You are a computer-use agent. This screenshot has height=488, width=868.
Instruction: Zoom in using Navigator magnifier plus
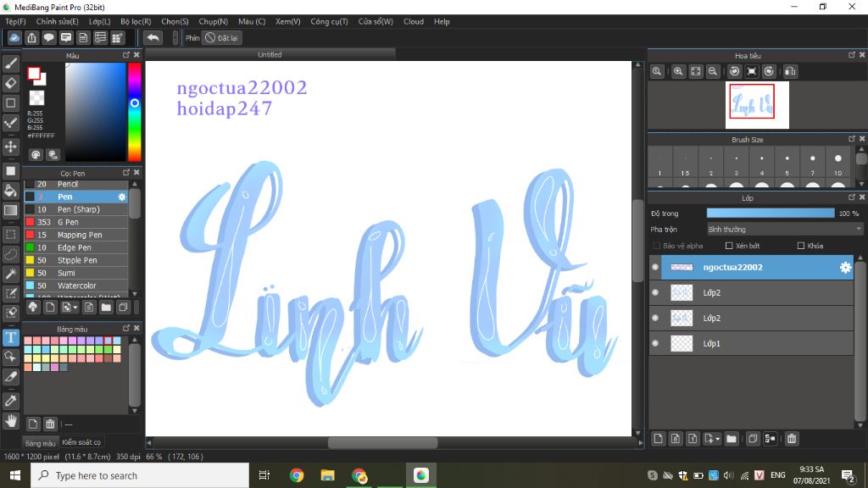(x=678, y=71)
